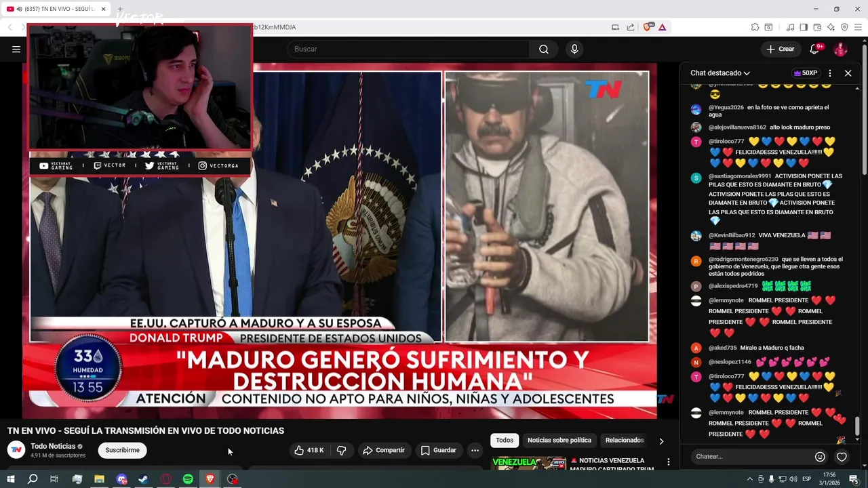868x488 pixels.
Task: Select the TN EN VIVO browser tab
Action: (x=58, y=9)
